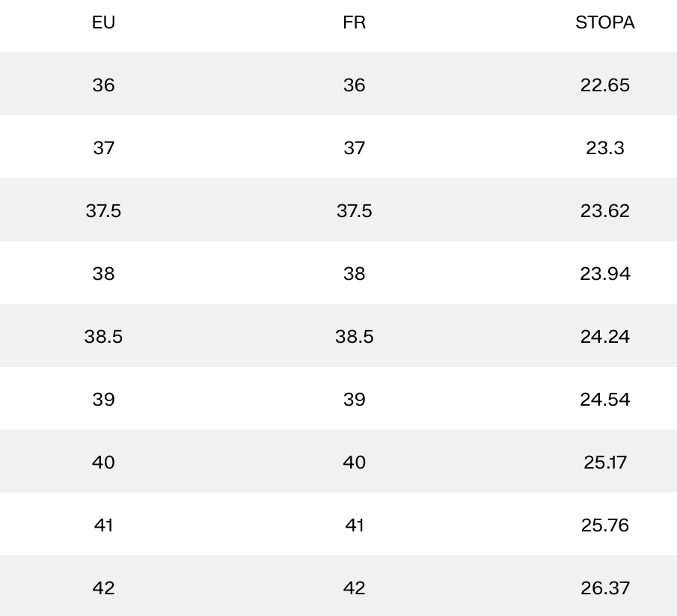This screenshot has height=616, width=677.
Task: Select size 42 in the EU column
Action: pos(103,588)
